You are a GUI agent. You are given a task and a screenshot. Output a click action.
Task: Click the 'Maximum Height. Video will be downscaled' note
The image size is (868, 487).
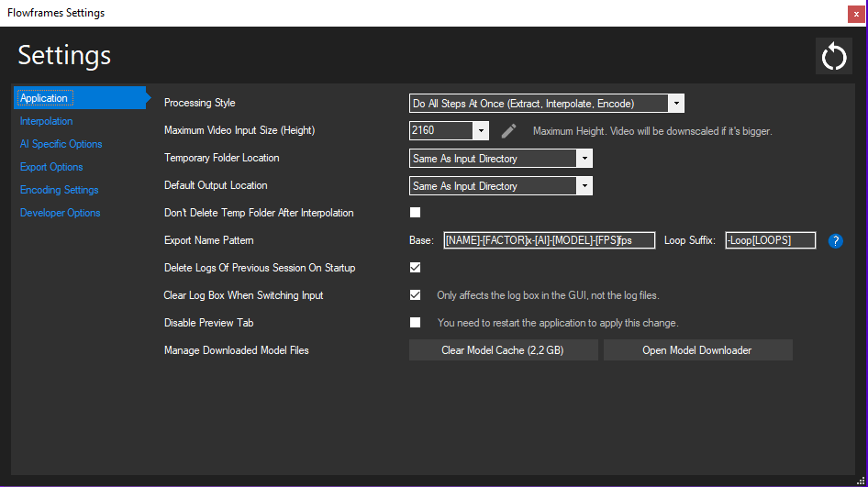tap(652, 131)
